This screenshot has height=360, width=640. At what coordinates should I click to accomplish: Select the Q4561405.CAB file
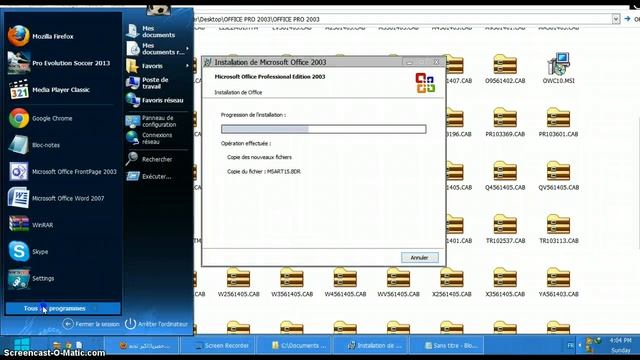click(505, 176)
